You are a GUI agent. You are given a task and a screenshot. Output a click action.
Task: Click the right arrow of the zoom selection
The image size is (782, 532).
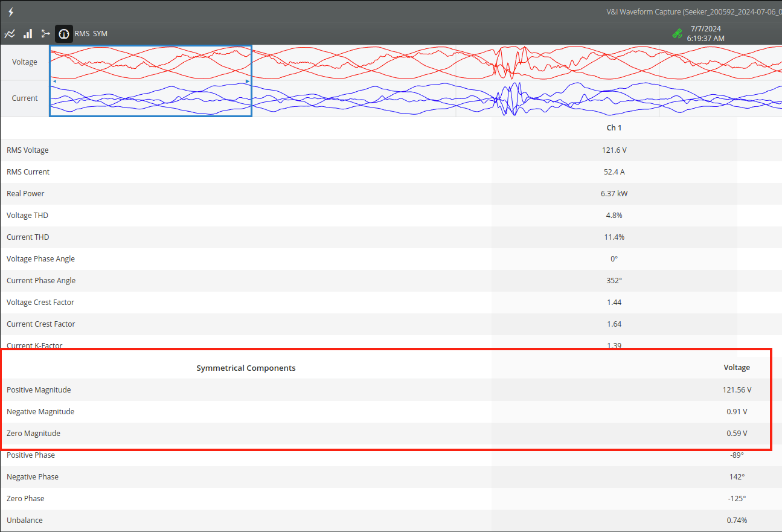tap(247, 80)
